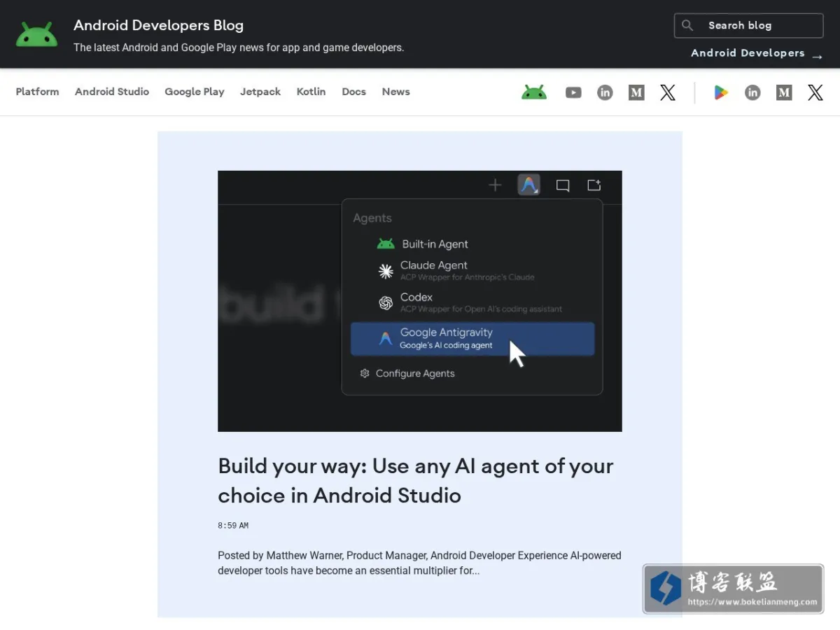840x630 pixels.
Task: Open the Platform nav item
Action: point(37,92)
